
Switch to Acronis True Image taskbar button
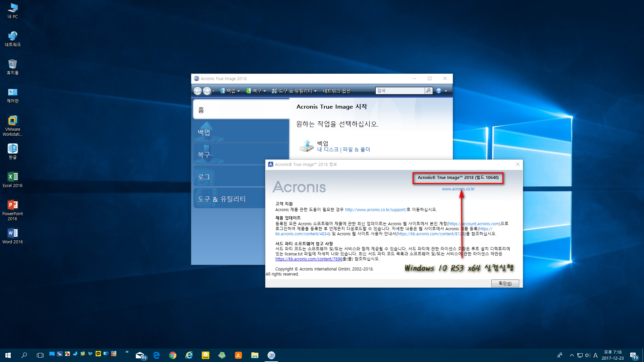click(x=271, y=355)
